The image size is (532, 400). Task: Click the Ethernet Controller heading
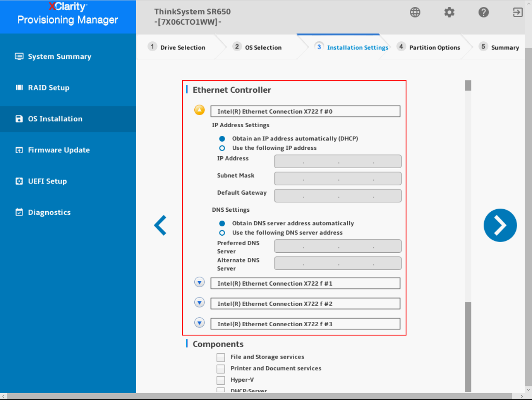click(x=232, y=90)
